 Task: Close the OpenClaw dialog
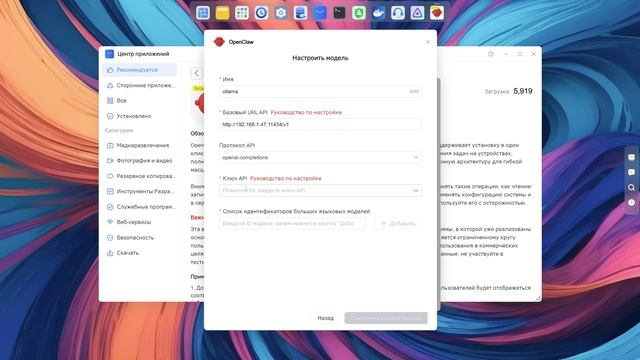(427, 42)
